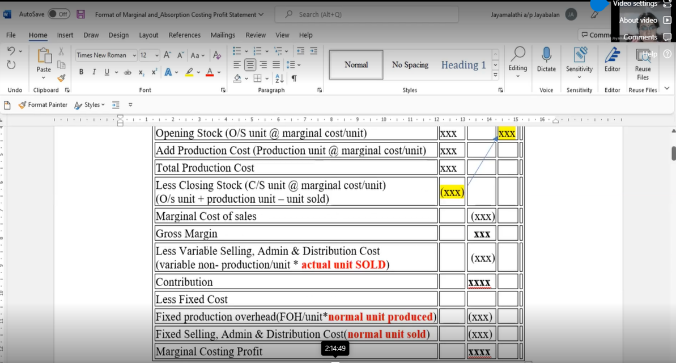Screen dimensions: 676x363
Task: Decrease paragraph indent
Action: [300, 51]
